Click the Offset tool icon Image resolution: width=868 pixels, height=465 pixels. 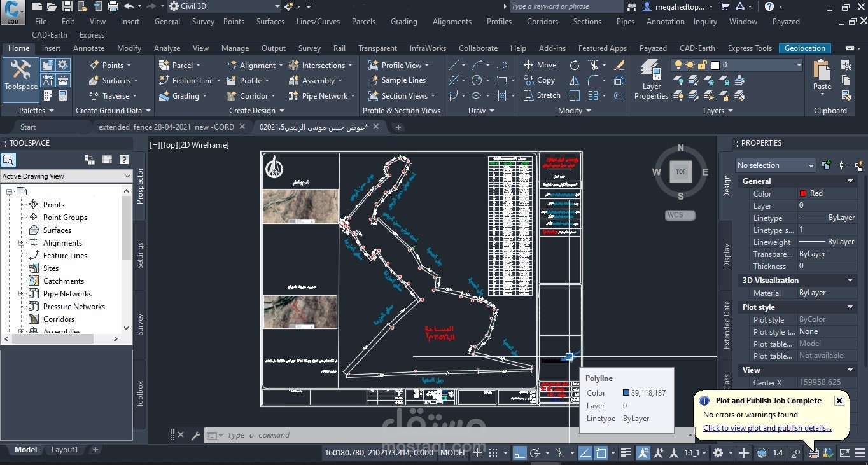(x=619, y=95)
